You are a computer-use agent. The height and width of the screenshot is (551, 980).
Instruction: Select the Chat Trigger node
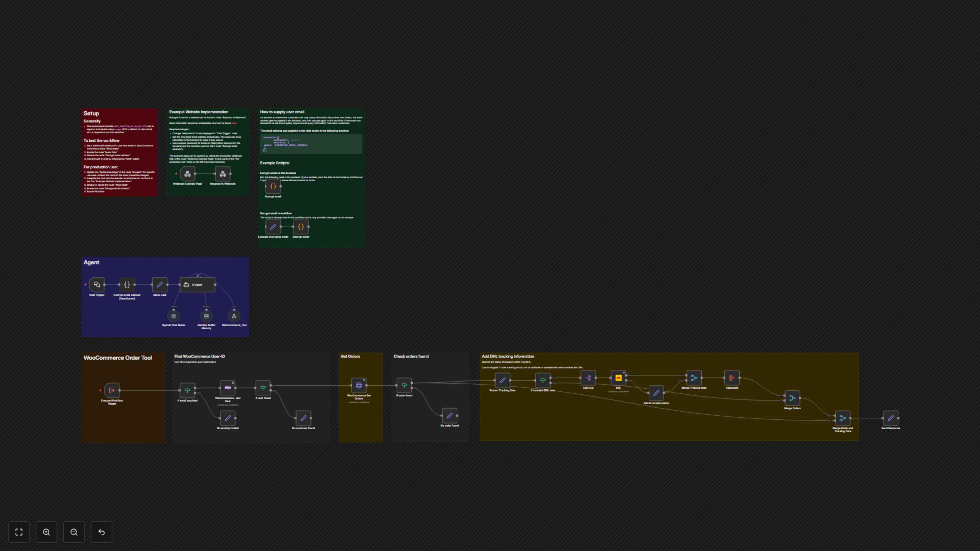97,284
